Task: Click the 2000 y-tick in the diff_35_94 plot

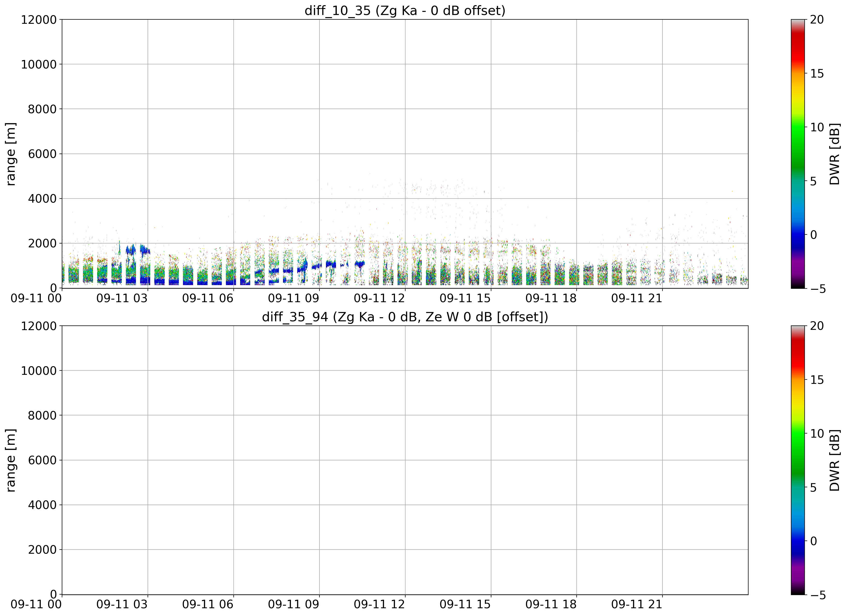Action: (x=42, y=550)
